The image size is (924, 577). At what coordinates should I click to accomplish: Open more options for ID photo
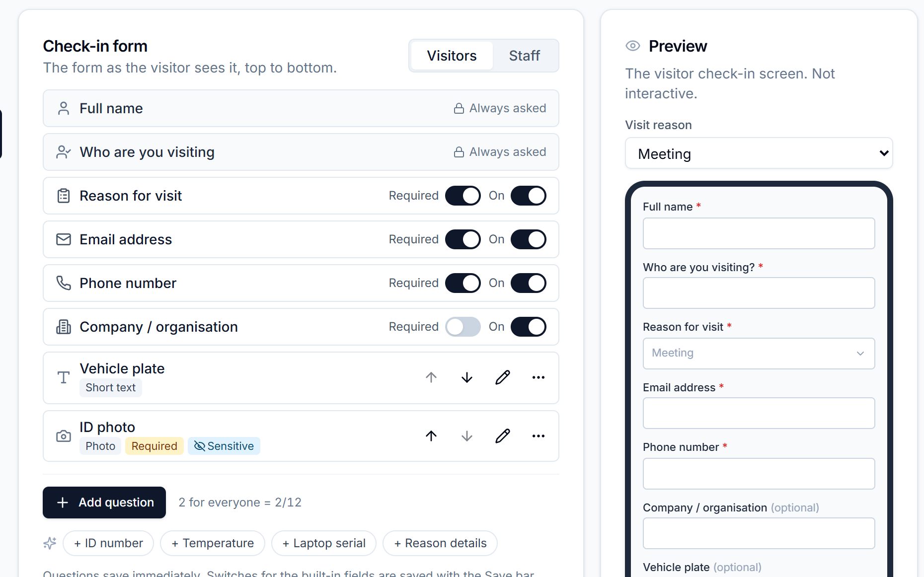(538, 436)
